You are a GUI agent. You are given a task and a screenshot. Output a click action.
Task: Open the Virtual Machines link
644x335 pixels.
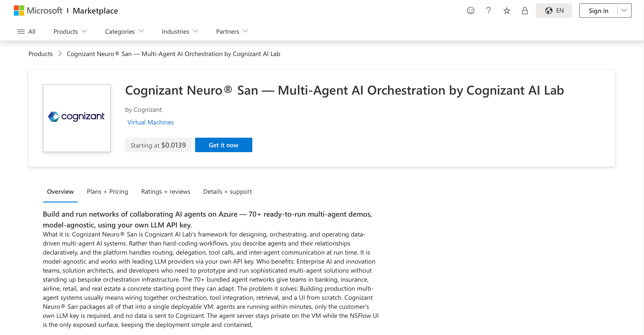[x=150, y=122]
